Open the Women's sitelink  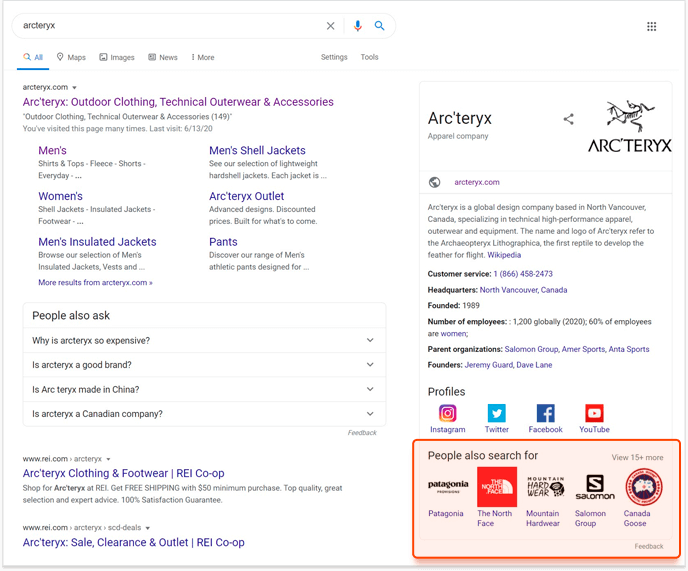click(61, 196)
